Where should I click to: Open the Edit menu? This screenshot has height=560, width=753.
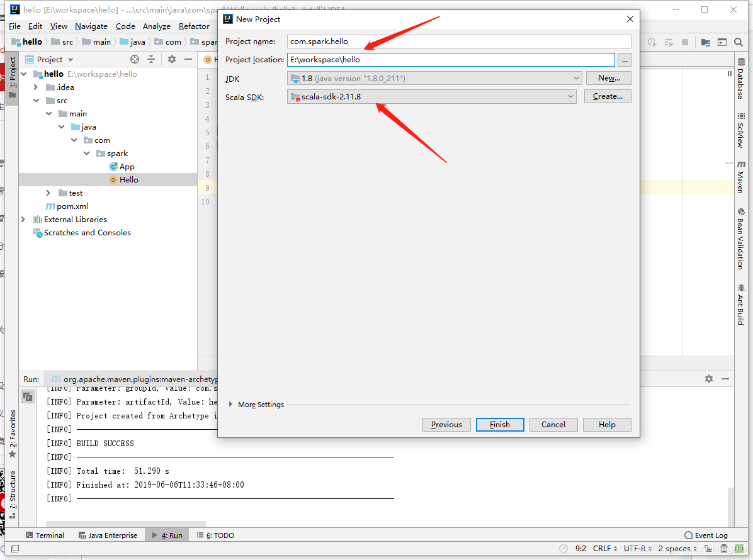pyautogui.click(x=35, y=26)
